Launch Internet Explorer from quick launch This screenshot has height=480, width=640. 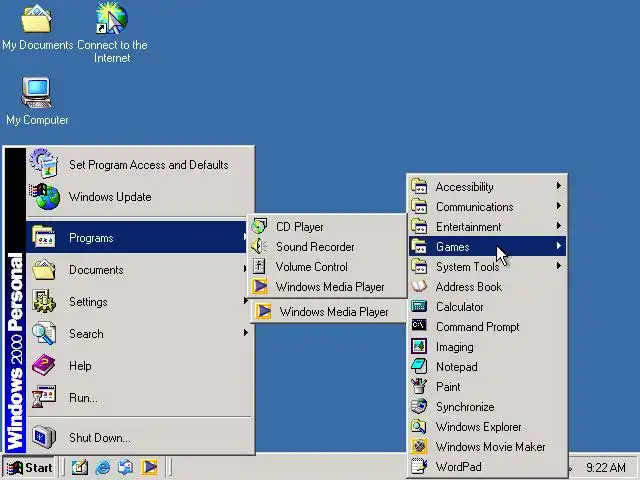[103, 467]
